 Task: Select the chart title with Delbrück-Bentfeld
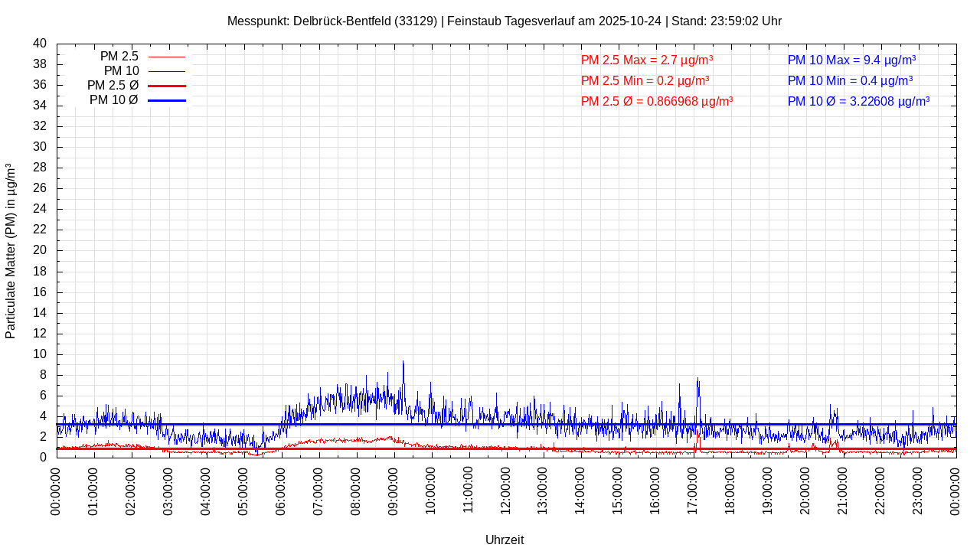pyautogui.click(x=504, y=21)
